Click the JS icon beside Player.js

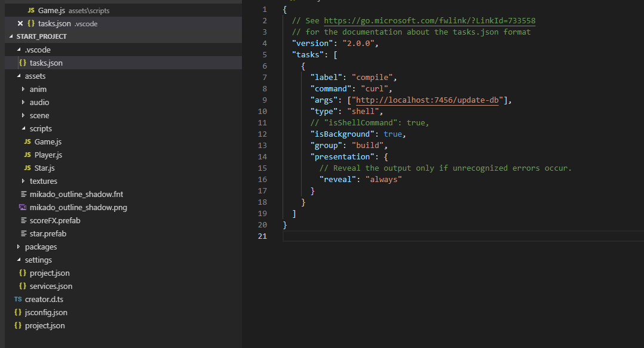click(x=27, y=155)
